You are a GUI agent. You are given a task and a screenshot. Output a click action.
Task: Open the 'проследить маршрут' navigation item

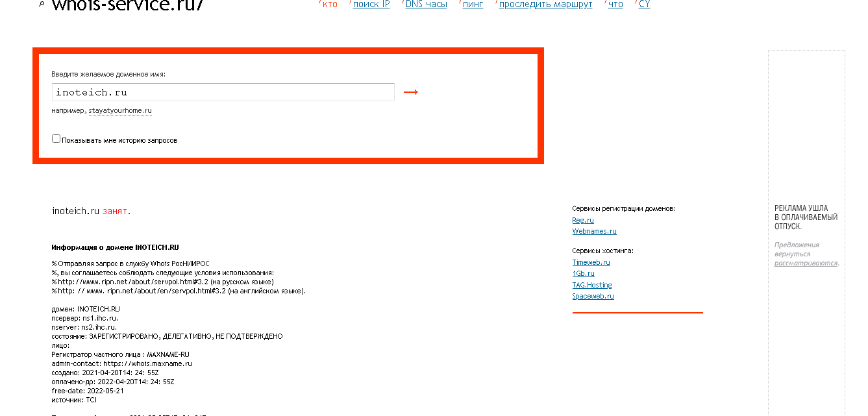(x=544, y=4)
